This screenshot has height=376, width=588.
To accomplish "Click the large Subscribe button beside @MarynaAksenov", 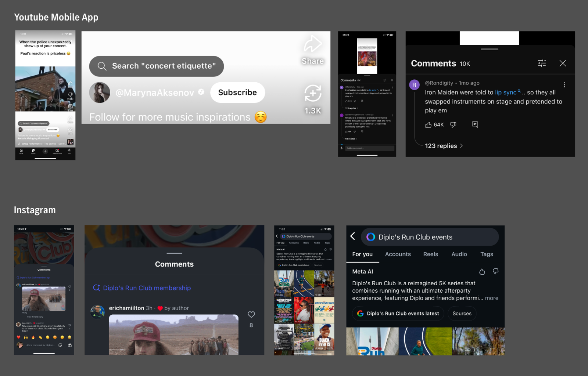I will click(237, 93).
